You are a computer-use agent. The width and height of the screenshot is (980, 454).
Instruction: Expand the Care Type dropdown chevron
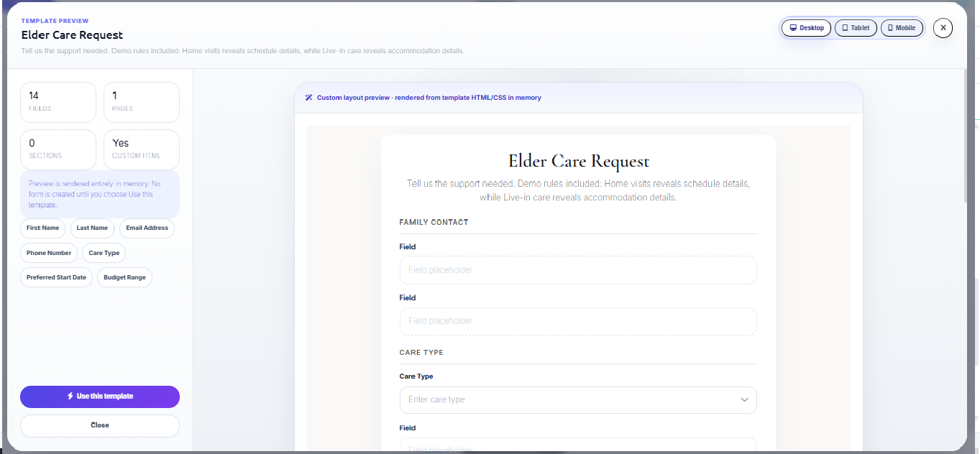[744, 400]
